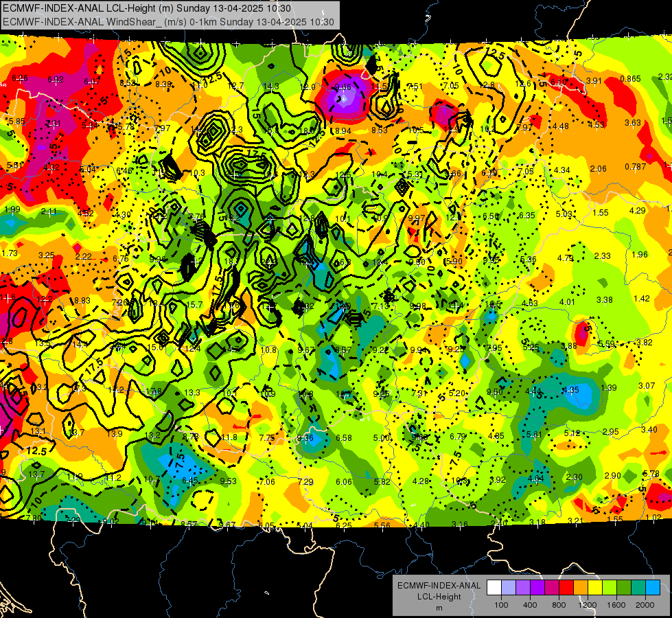Viewport: 672px width, 618px height.
Task: Select the grid value 3.91
Action: [x=594, y=81]
